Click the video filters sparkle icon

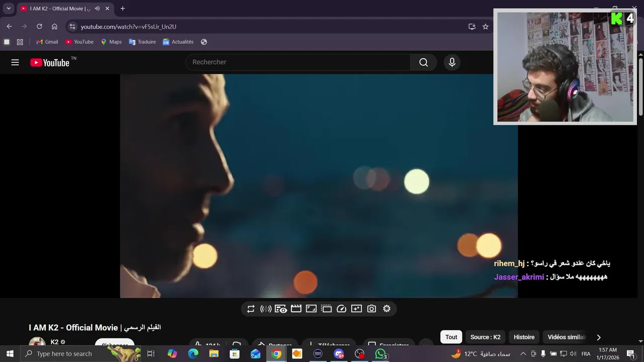tap(356, 309)
